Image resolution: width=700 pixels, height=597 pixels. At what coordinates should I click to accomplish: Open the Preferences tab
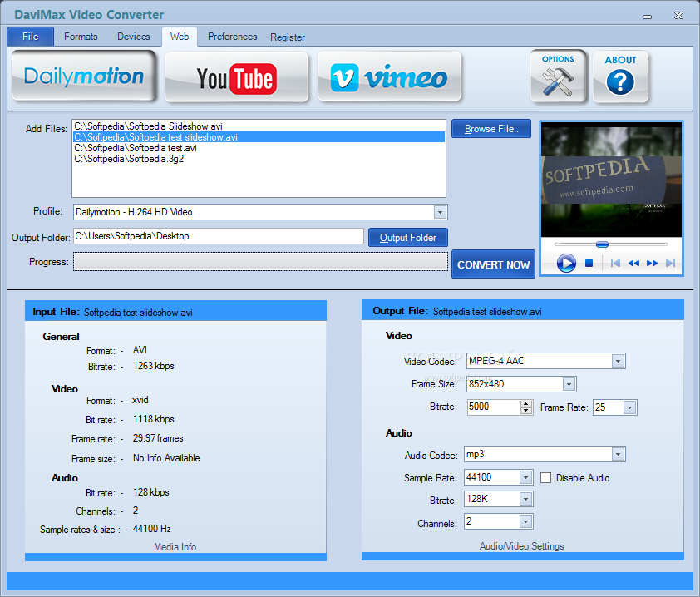(233, 37)
